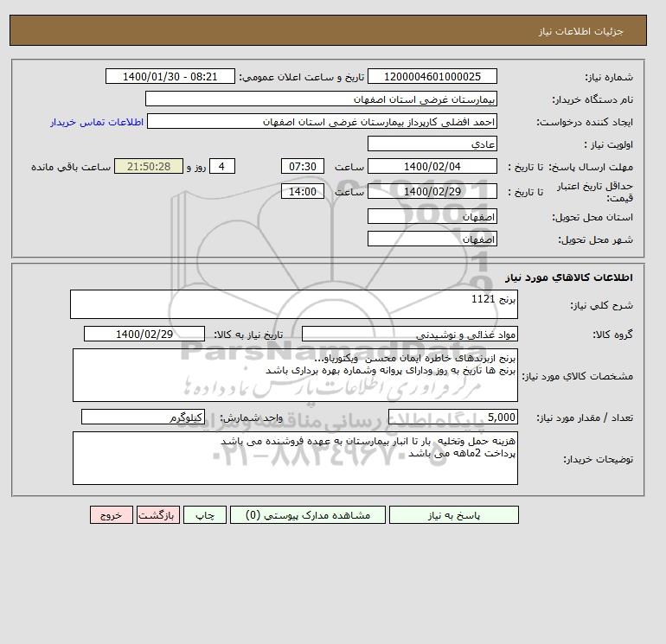Click label استان محل تحویل

pos(592,217)
